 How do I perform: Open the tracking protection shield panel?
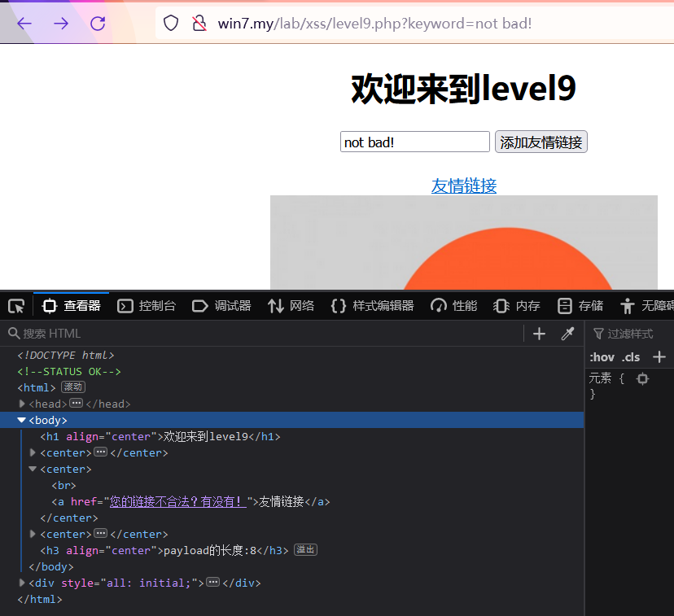170,23
